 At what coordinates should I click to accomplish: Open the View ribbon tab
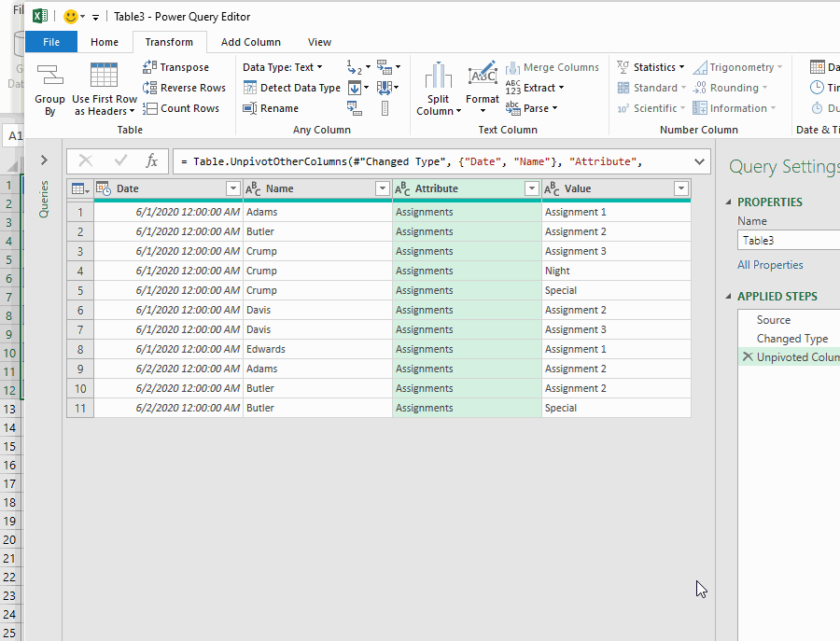[x=319, y=42]
